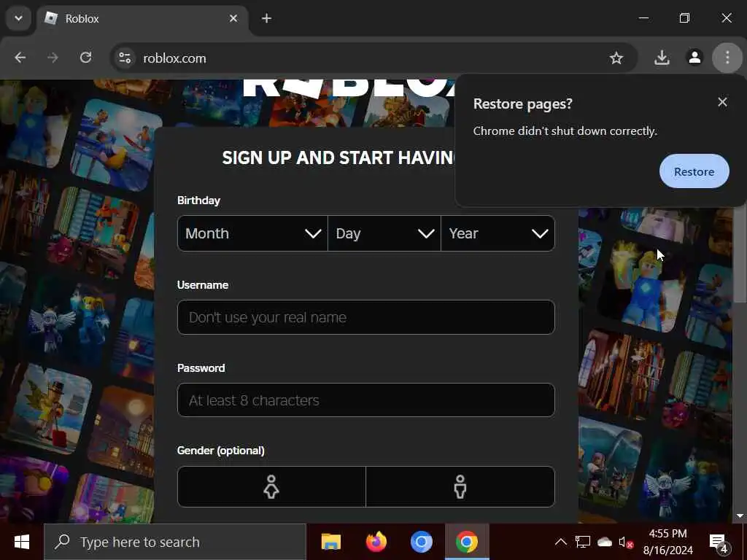Click the Type here to search box
This screenshot has width=747, height=560.
click(x=175, y=542)
